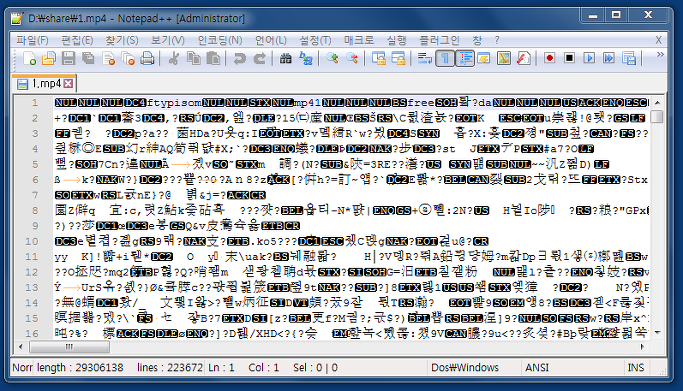Click vertical scrollbar up arrow
Image resolution: width=683 pixels, height=391 pixels.
(x=657, y=103)
